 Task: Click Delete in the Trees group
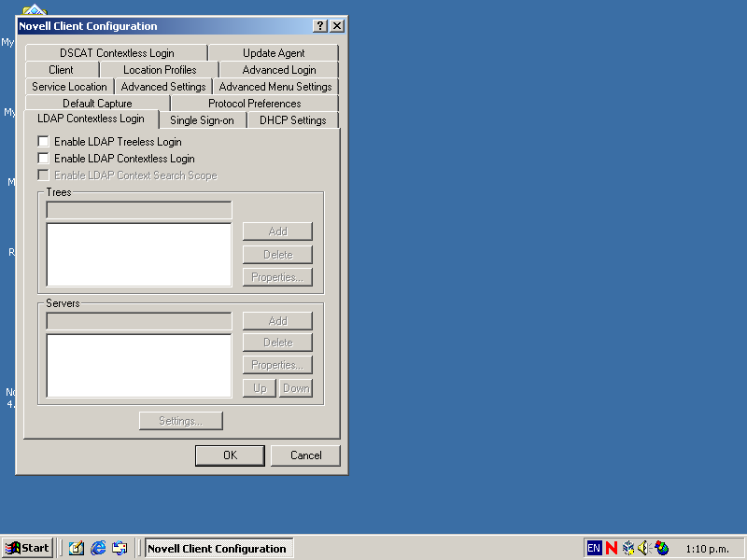(277, 254)
